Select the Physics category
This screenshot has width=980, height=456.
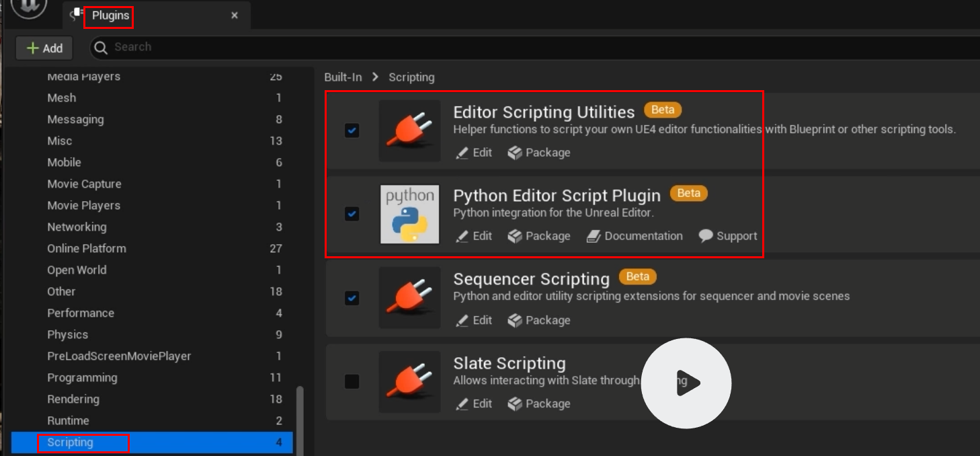coord(152,335)
